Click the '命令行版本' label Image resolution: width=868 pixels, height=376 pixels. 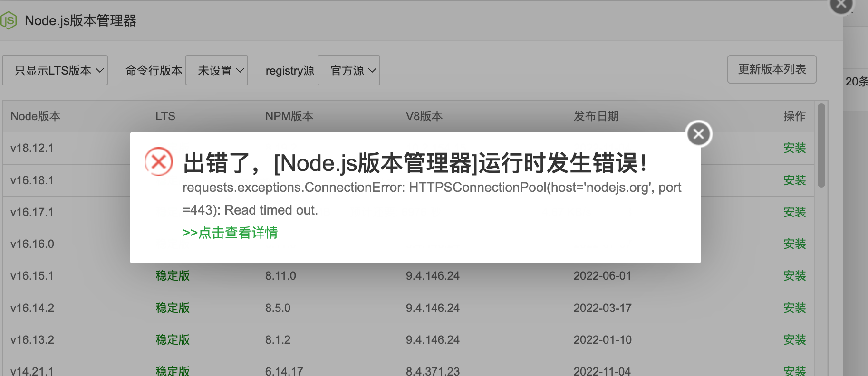[x=154, y=71]
